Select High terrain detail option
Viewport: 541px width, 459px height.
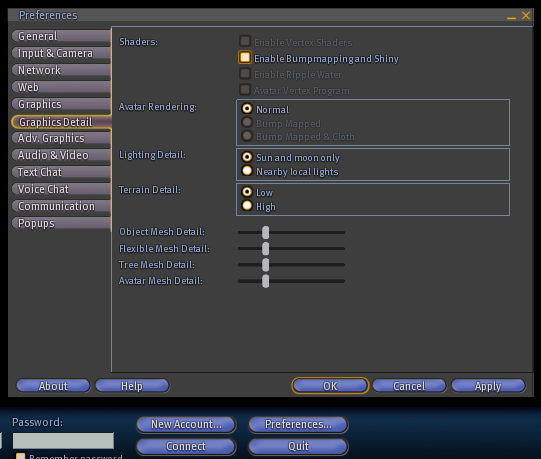click(x=247, y=206)
